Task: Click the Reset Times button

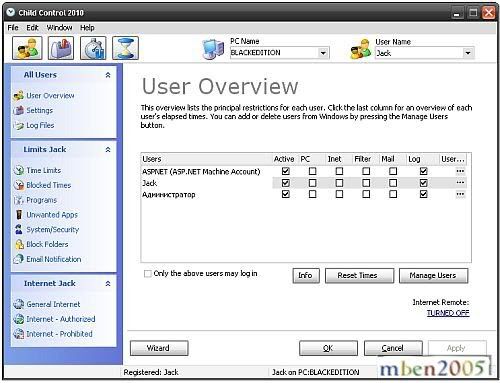Action: pyautogui.click(x=359, y=276)
